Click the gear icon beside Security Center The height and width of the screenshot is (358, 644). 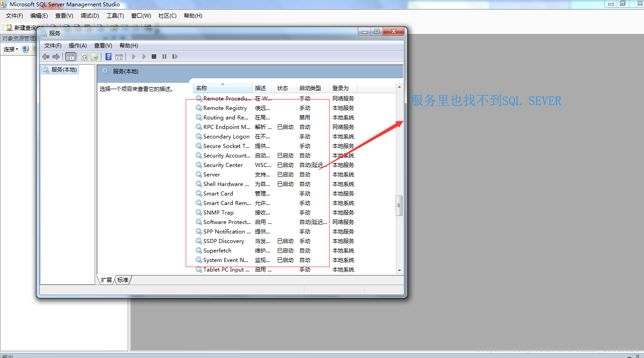point(198,165)
